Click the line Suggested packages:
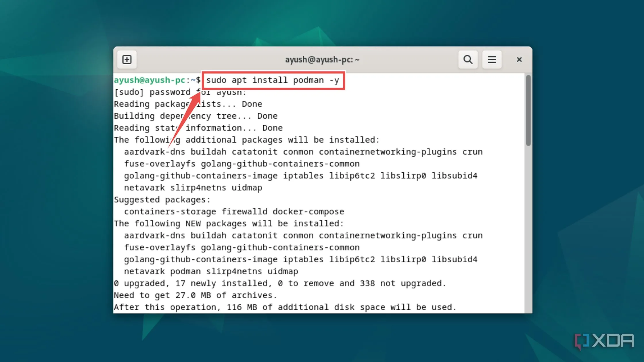The width and height of the screenshot is (644, 362). pyautogui.click(x=162, y=200)
